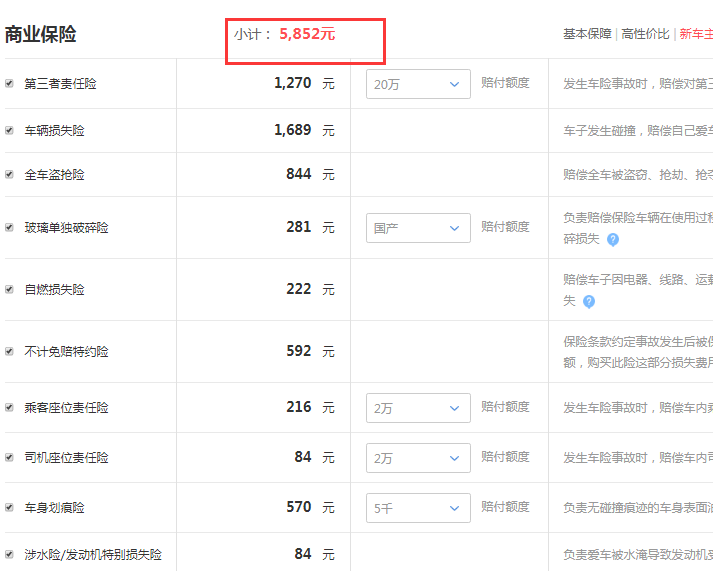Toggle 全车盗抢险 checkbox
Image resolution: width=713 pixels, height=571 pixels.
9,175
